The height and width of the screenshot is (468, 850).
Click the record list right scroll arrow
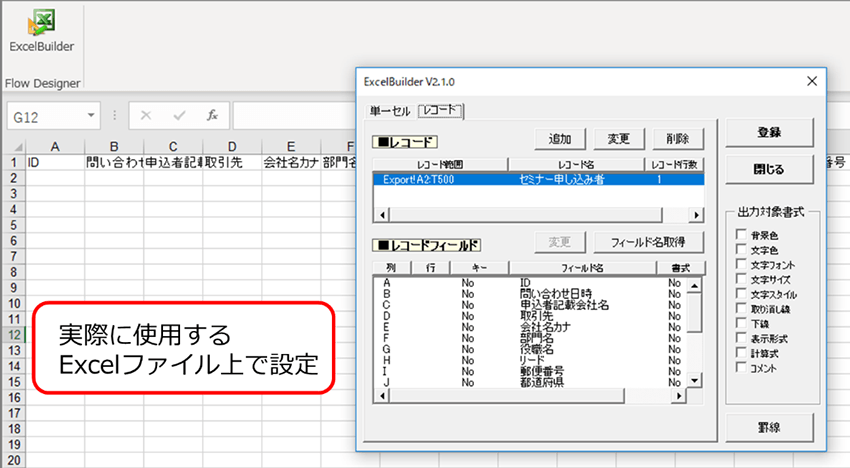click(x=697, y=215)
